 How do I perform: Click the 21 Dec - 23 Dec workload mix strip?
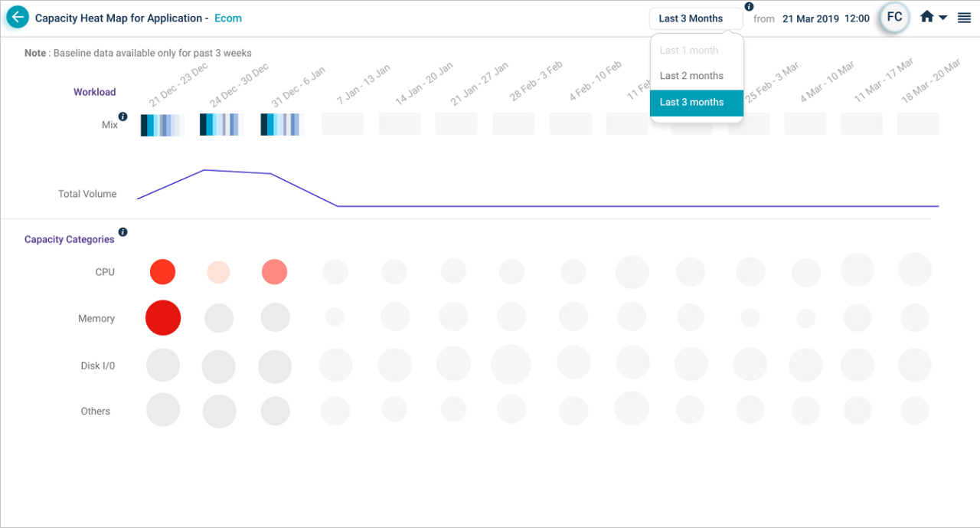click(x=162, y=123)
